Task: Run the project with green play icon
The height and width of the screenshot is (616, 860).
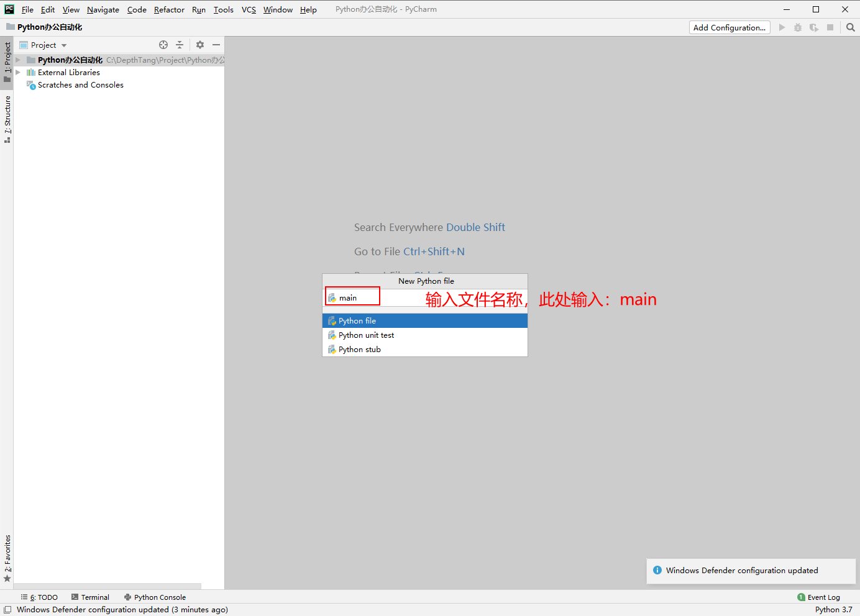Action: 782,27
